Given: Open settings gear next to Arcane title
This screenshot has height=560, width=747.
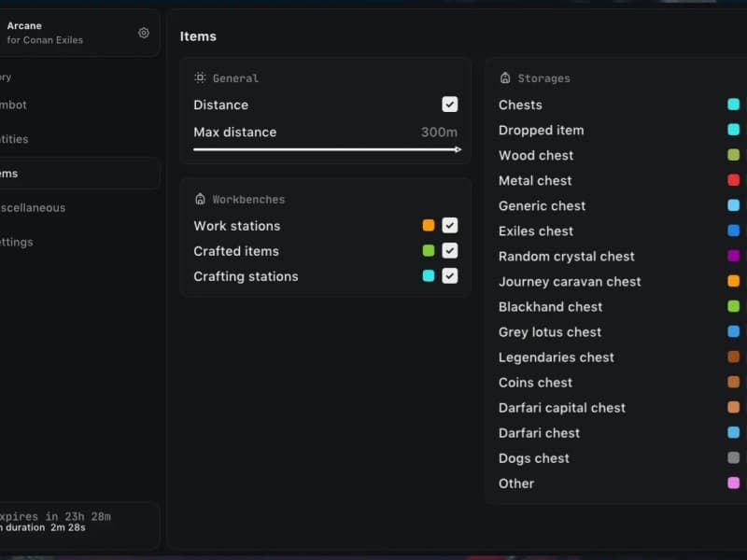Looking at the screenshot, I should 144,33.
